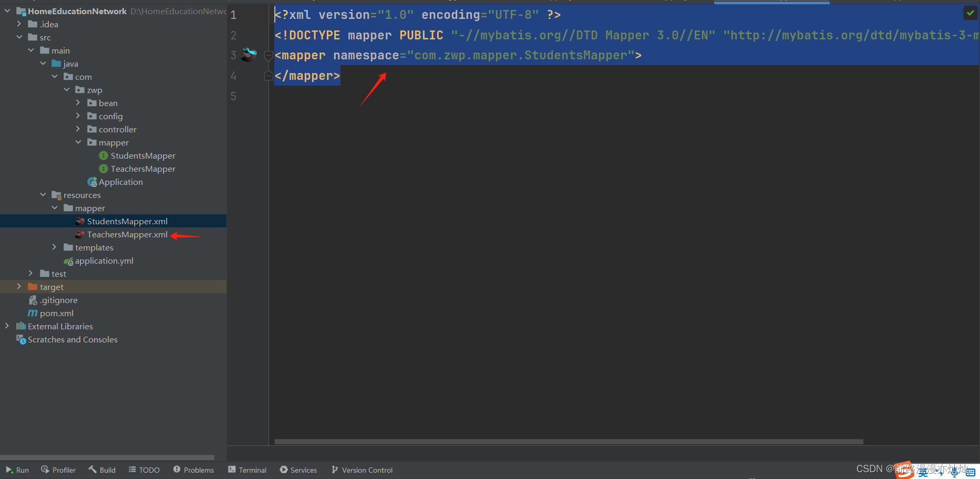Collapse the java folder node
Viewport: 980px width, 479px height.
[x=43, y=63]
